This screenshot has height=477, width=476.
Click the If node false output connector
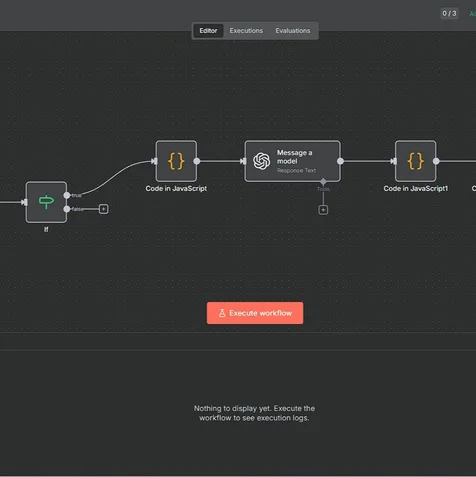click(x=67, y=209)
